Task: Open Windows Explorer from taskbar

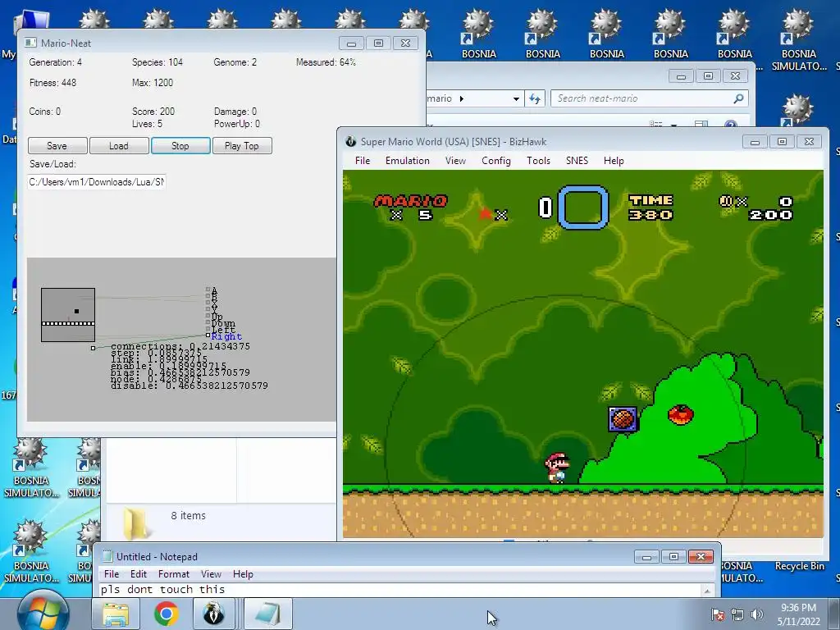Action: [115, 614]
